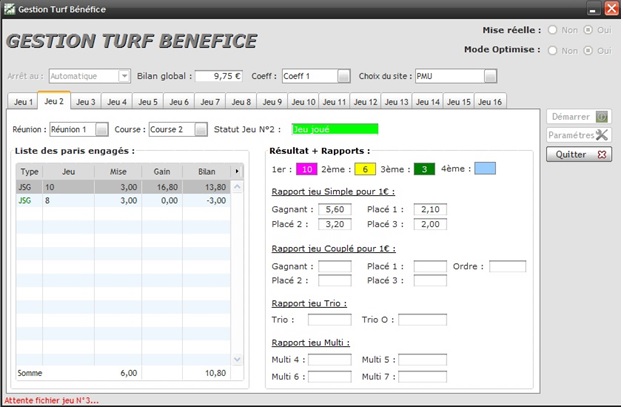Expand the Course dropdown list

tap(201, 129)
